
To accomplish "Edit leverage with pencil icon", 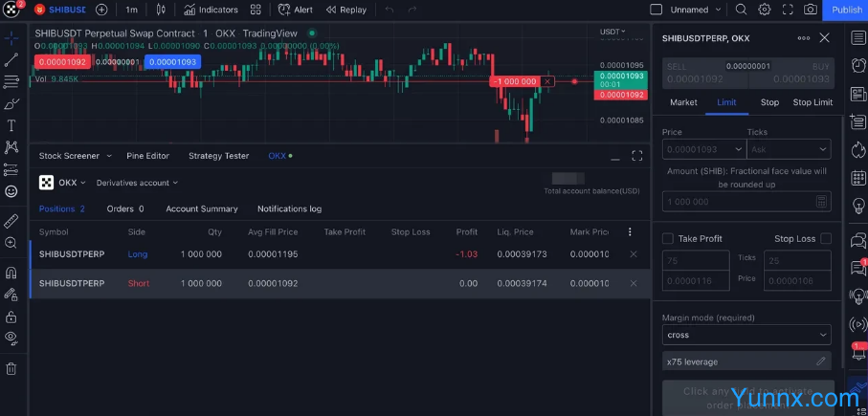I will [821, 361].
